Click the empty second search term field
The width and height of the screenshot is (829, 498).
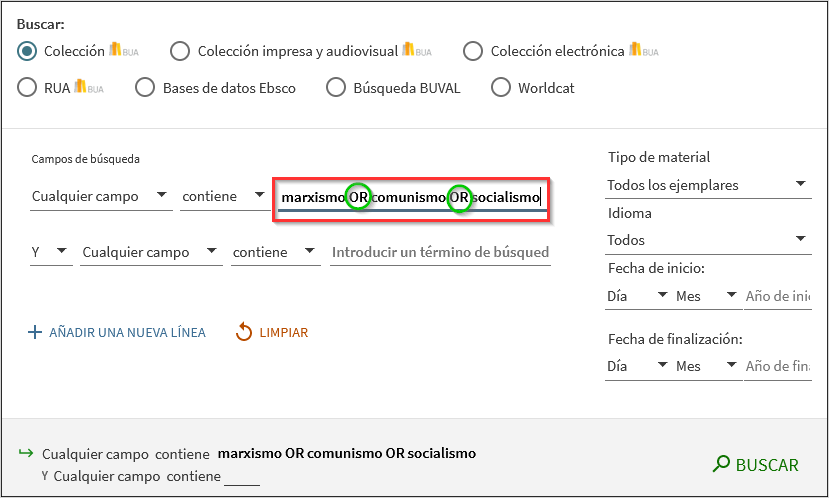(x=440, y=252)
